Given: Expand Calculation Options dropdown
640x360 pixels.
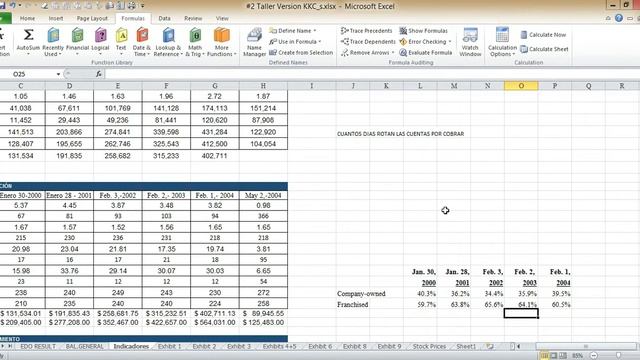Looking at the screenshot, I should 502,42.
